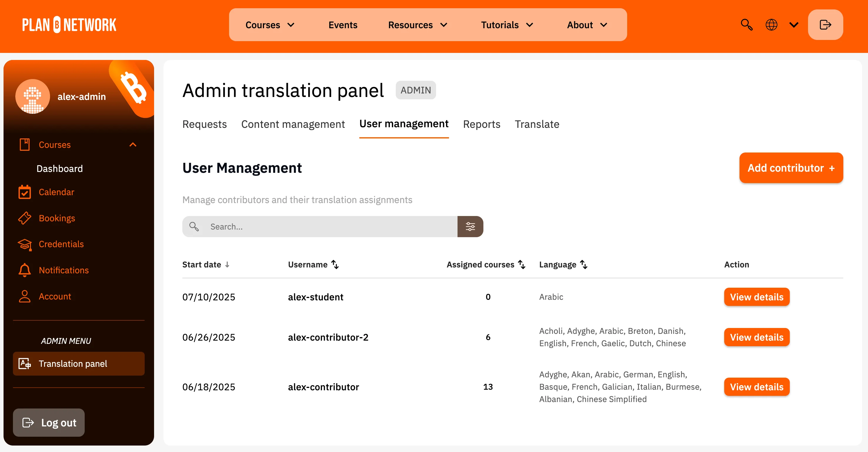Click the globe language icon
This screenshot has width=868, height=452.
pyautogui.click(x=771, y=25)
